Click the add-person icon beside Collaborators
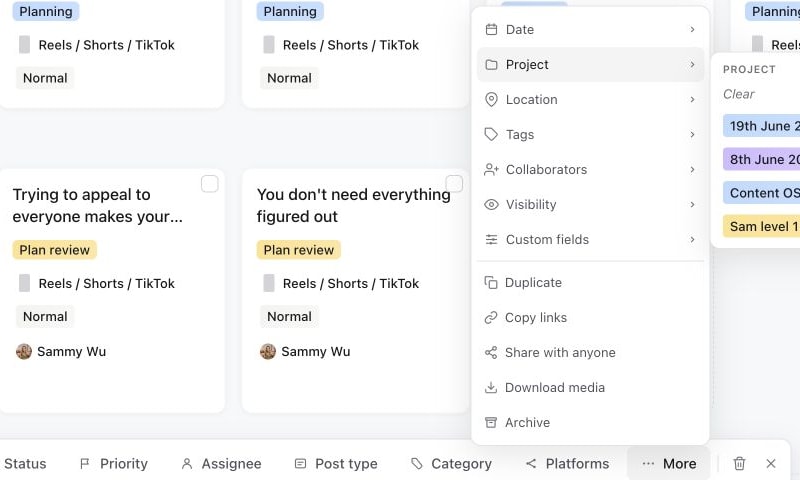 pyautogui.click(x=491, y=169)
